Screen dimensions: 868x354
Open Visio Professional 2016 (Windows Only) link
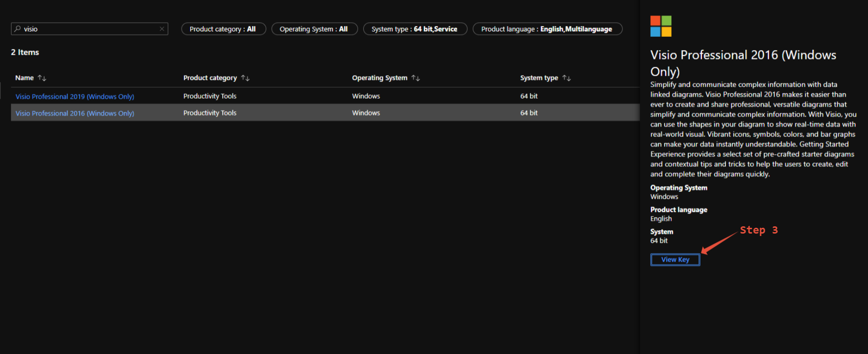pos(75,113)
